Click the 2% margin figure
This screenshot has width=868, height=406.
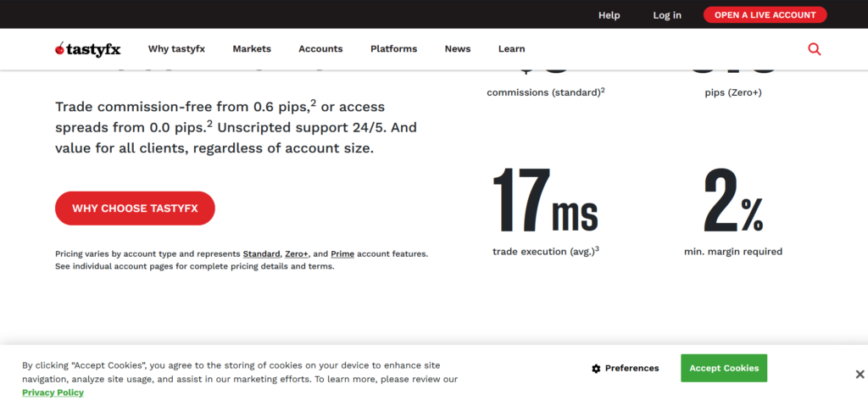(x=733, y=200)
